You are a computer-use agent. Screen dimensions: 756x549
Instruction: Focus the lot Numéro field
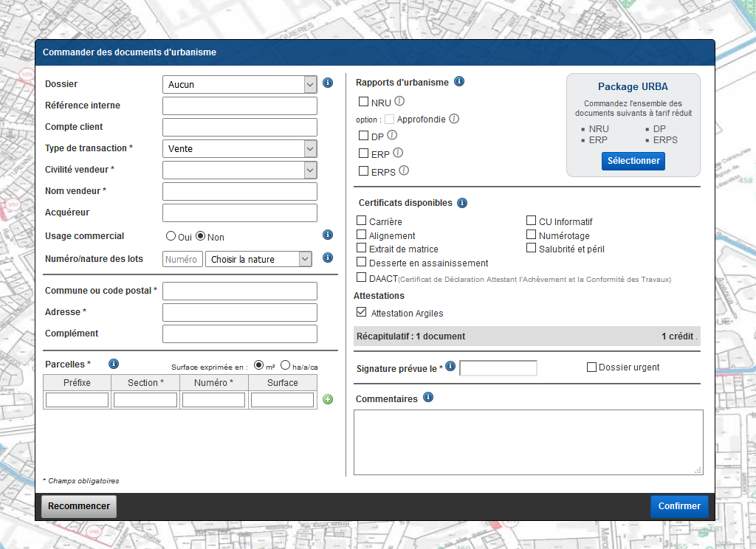coord(183,259)
